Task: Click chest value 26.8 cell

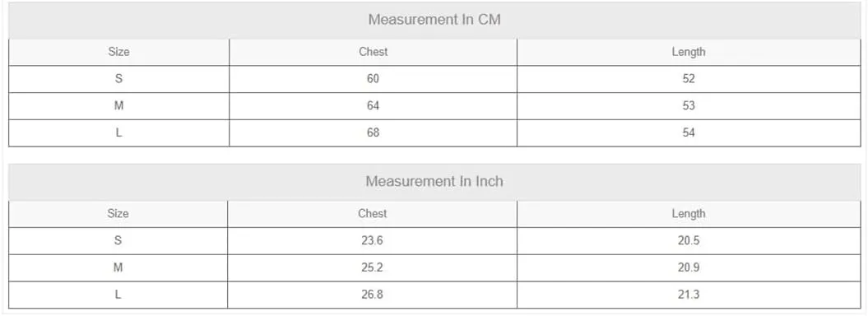Action: click(372, 295)
